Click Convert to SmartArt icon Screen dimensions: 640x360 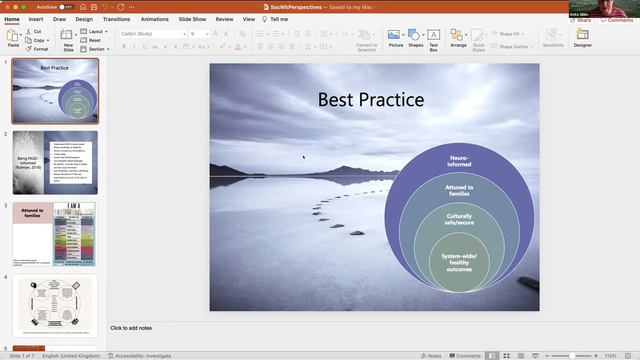pos(364,35)
